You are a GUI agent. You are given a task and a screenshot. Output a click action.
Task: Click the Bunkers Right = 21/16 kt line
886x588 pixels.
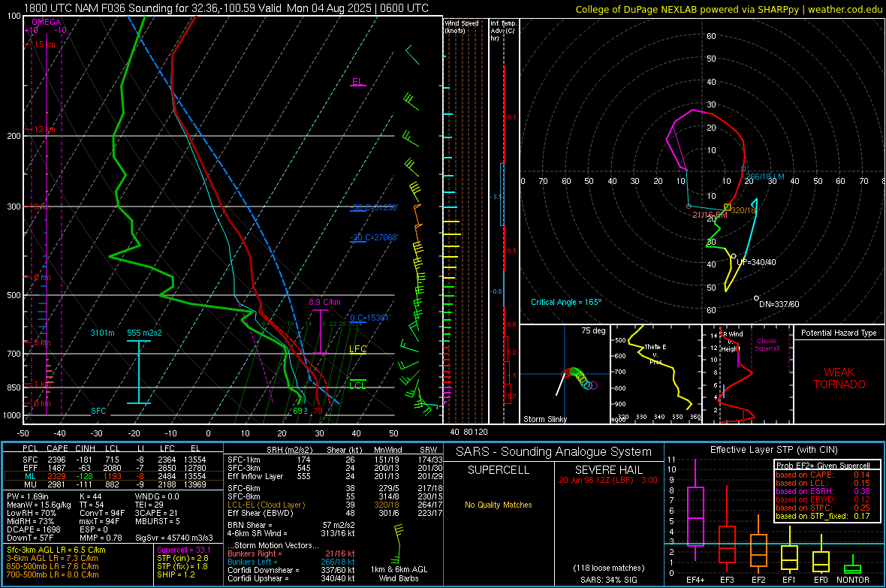click(291, 553)
